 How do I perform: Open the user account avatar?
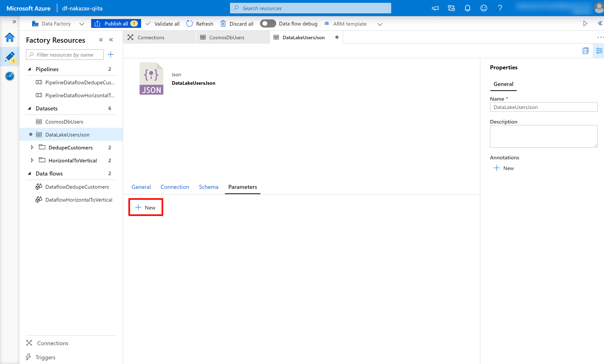(x=599, y=8)
